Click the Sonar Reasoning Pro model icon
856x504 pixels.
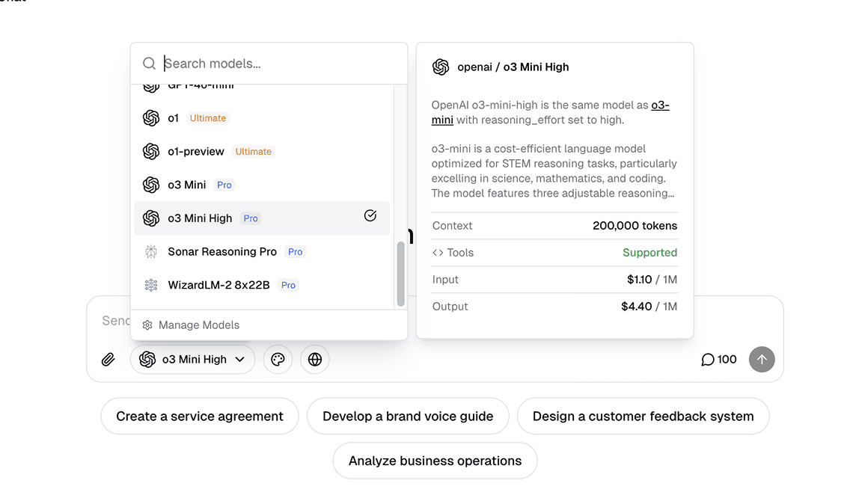coord(151,252)
